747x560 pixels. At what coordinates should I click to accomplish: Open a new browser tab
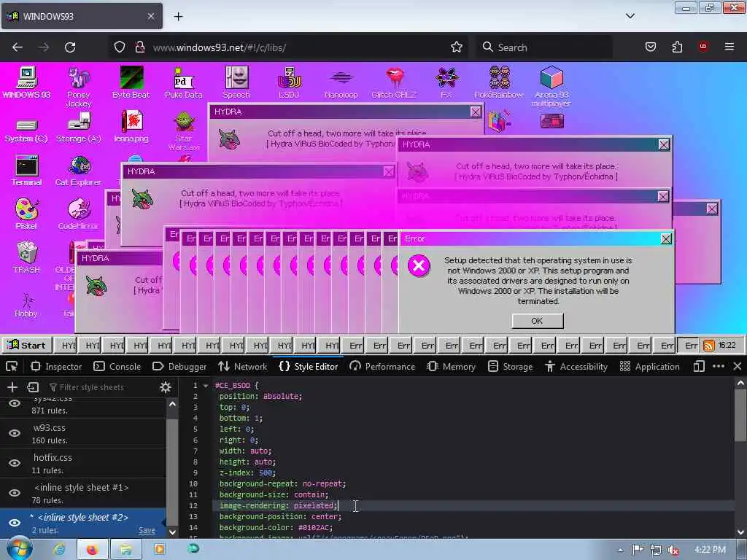(178, 16)
